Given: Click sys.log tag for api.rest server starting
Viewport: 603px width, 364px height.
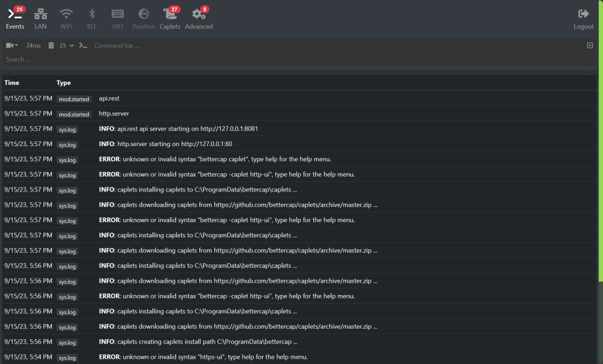Looking at the screenshot, I should pos(67,130).
